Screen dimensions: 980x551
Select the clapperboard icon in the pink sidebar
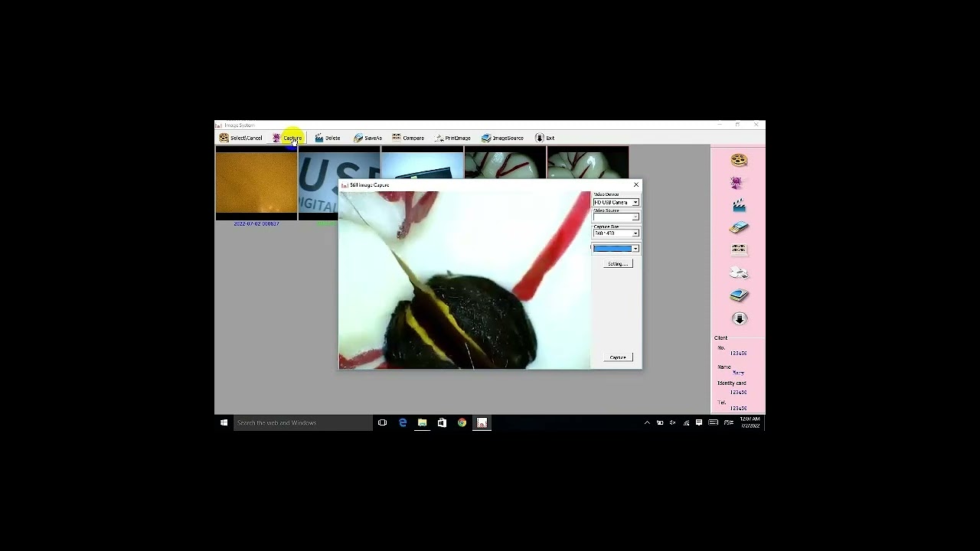(737, 204)
